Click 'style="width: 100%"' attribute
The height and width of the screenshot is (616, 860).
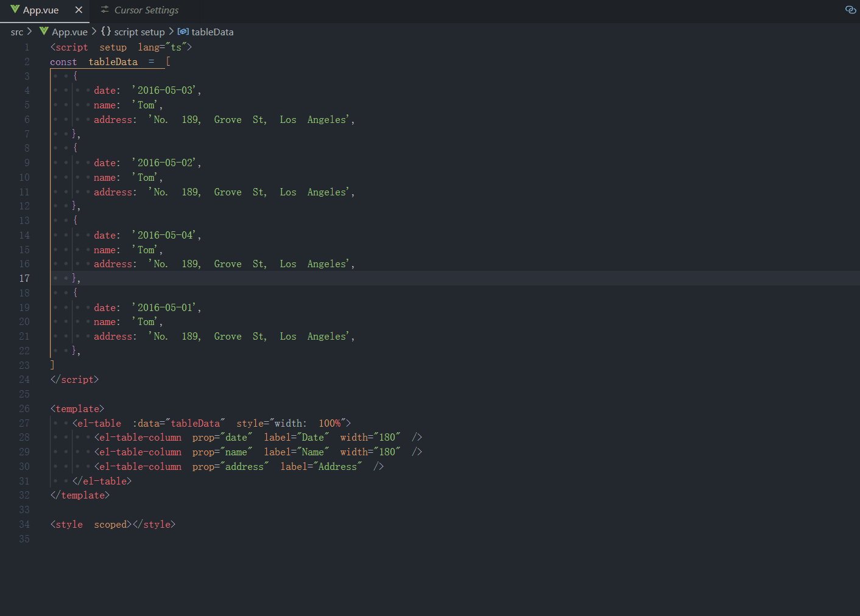point(291,423)
